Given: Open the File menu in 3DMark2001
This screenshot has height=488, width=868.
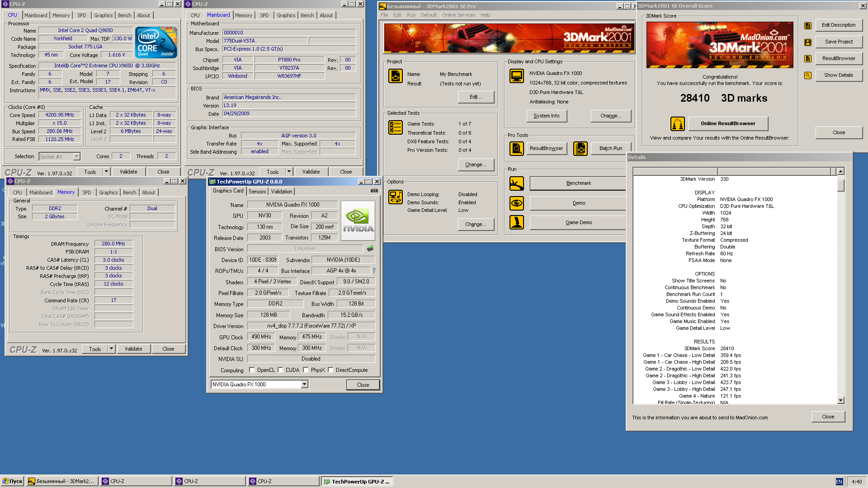Looking at the screenshot, I should [x=384, y=15].
